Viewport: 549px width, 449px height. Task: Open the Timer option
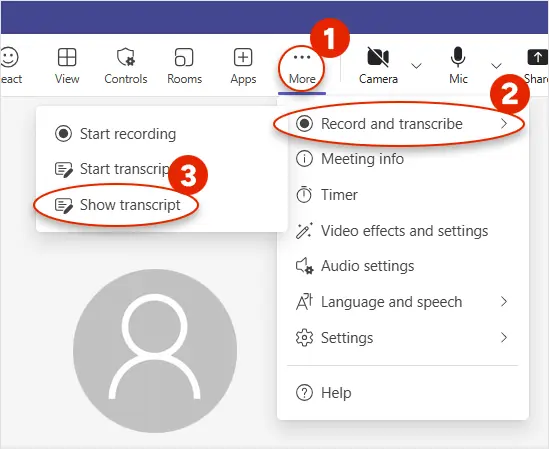[x=402, y=195]
